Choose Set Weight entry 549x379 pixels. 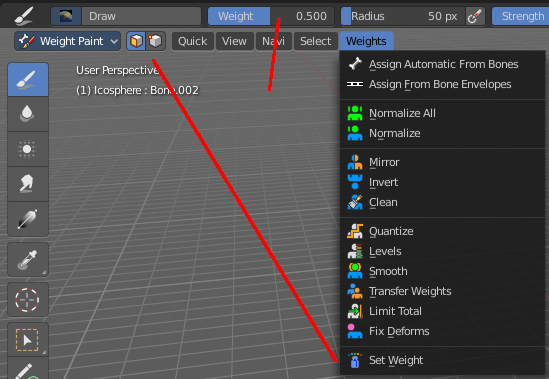point(443,360)
